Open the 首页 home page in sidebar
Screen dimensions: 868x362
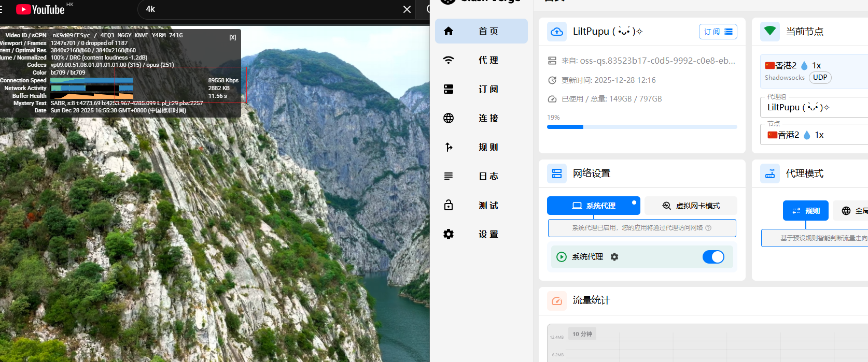click(481, 31)
